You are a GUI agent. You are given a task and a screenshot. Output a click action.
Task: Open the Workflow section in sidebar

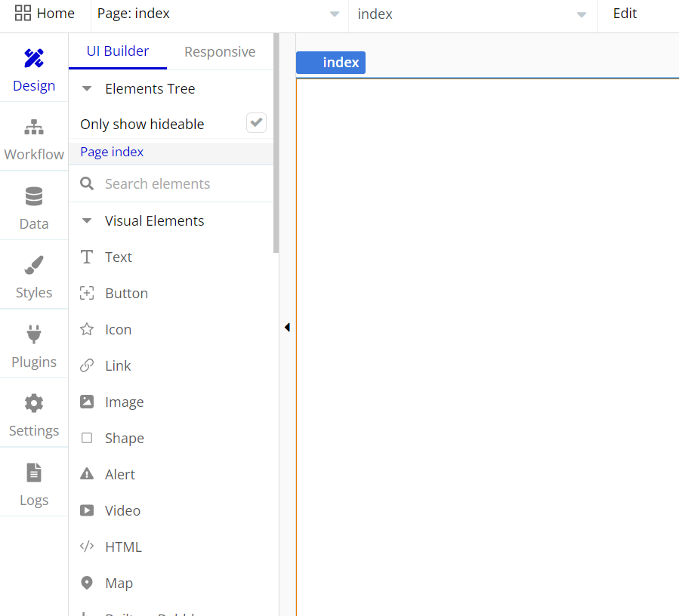click(34, 140)
